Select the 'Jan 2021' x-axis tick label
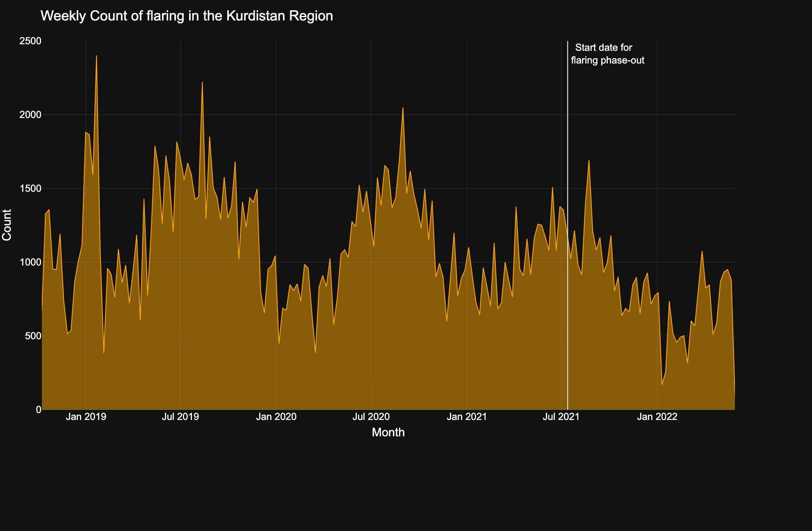This screenshot has width=812, height=531. coord(467,417)
